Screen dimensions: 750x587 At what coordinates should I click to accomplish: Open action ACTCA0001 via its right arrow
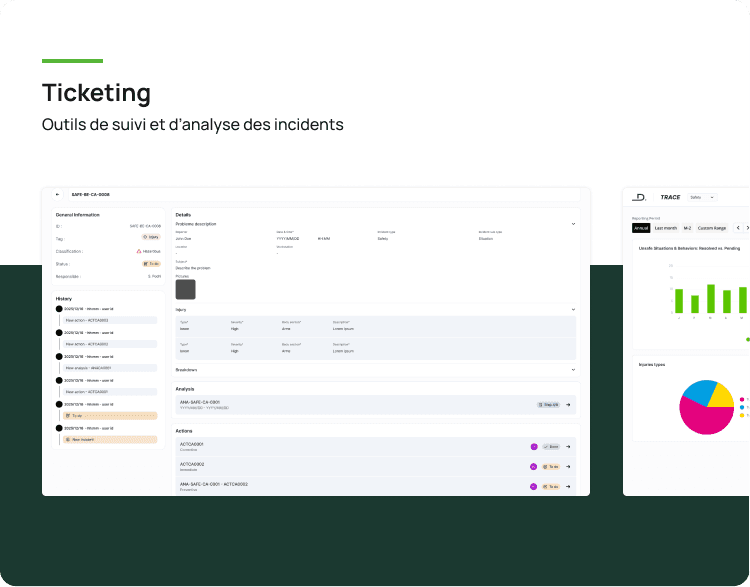568,447
